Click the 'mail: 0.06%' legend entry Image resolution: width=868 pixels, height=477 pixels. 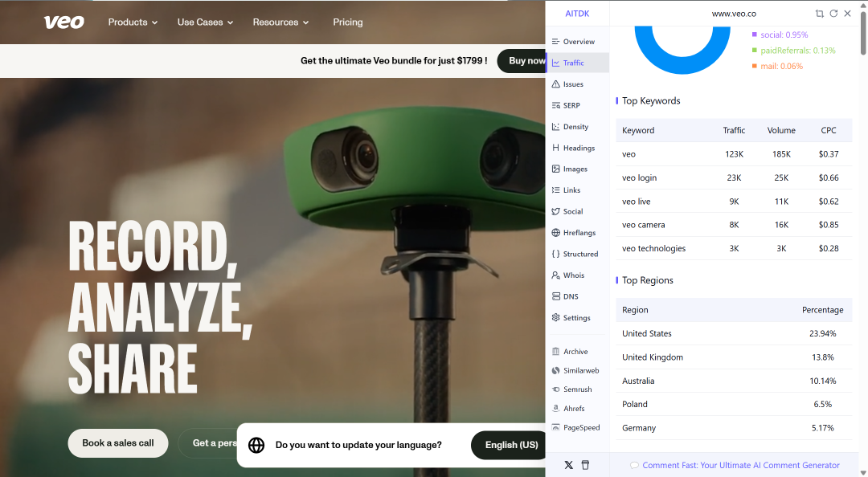point(777,67)
